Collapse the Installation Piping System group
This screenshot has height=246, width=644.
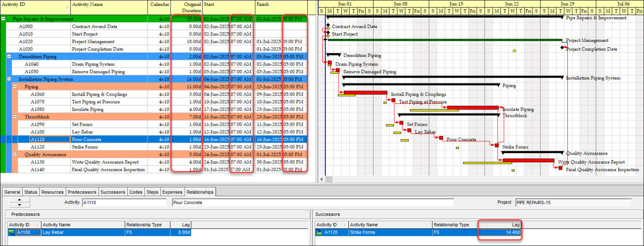point(9,79)
